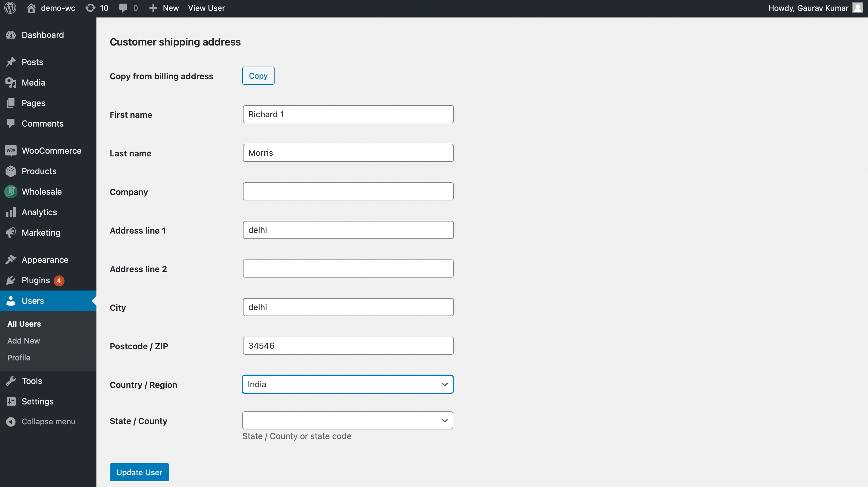The width and height of the screenshot is (868, 487).
Task: Click the user avatar next to Howdy
Action: 857,8
